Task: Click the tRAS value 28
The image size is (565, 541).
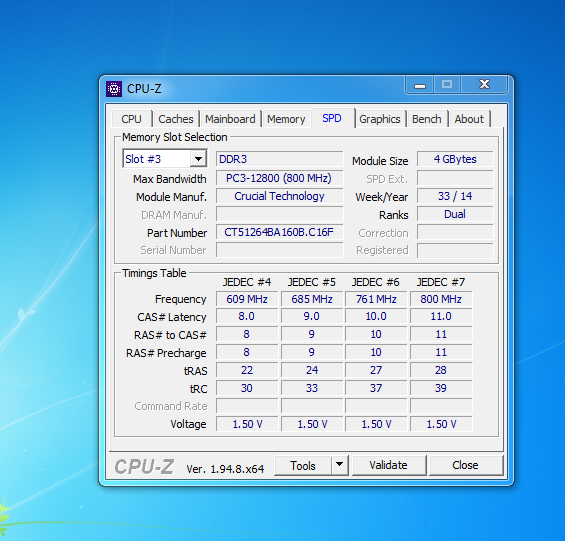Action: (x=441, y=370)
